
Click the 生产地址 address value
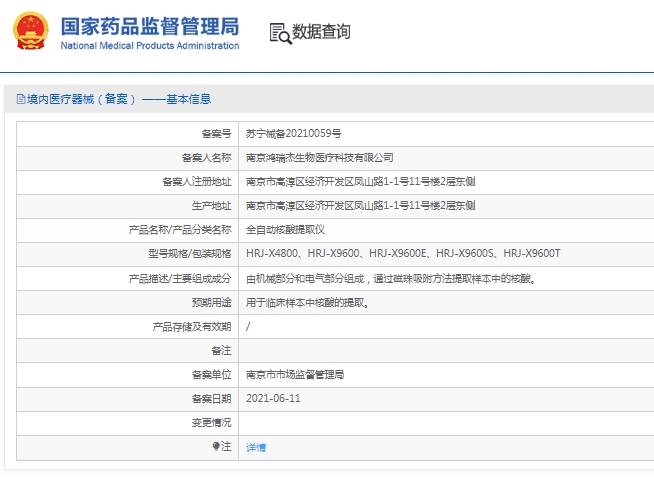pyautogui.click(x=360, y=206)
